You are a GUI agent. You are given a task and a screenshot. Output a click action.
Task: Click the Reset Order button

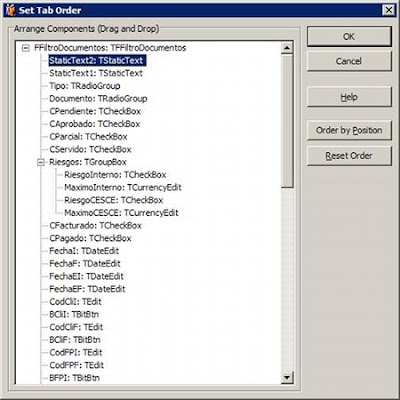[349, 156]
